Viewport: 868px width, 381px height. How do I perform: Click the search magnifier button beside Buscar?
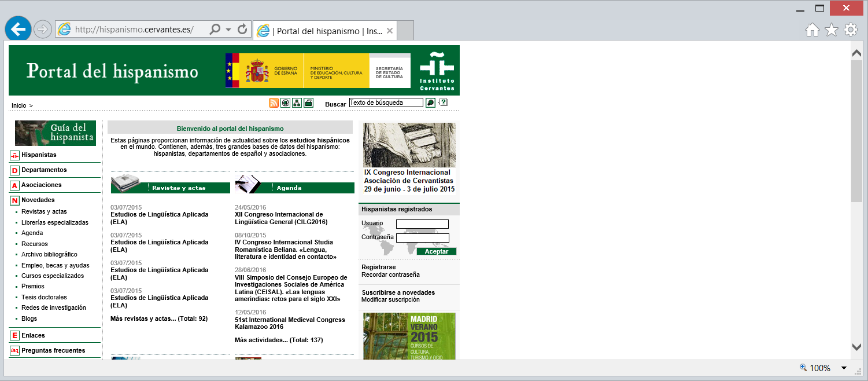click(x=430, y=103)
